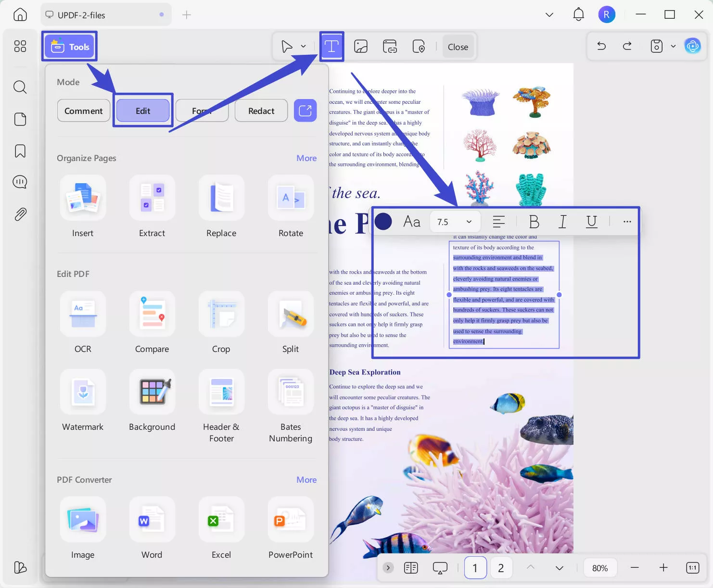Screen dimensions: 713x588
Task: Convert PDF to PowerPoint
Action: coord(291,528)
